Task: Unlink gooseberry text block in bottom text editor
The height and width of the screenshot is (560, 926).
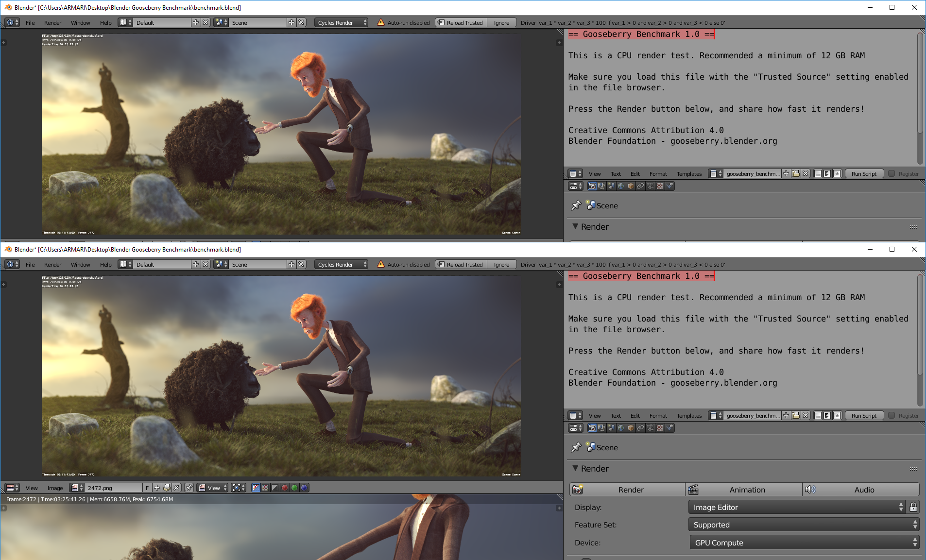Action: point(806,415)
